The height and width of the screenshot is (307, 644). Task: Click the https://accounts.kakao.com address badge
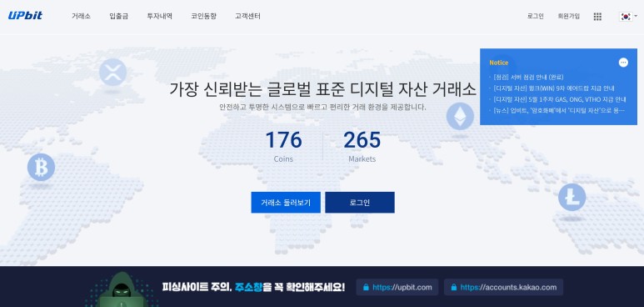503,287
